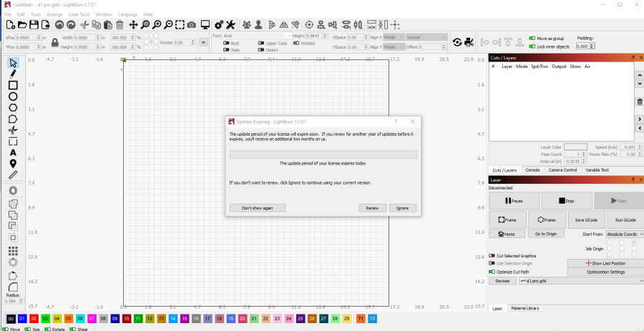Click the move layer down chevron

[x=640, y=83]
